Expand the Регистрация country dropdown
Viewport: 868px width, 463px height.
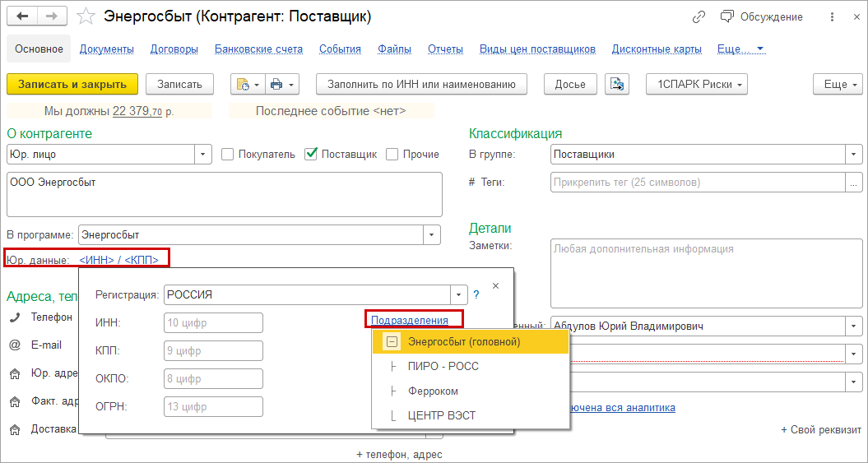click(459, 294)
